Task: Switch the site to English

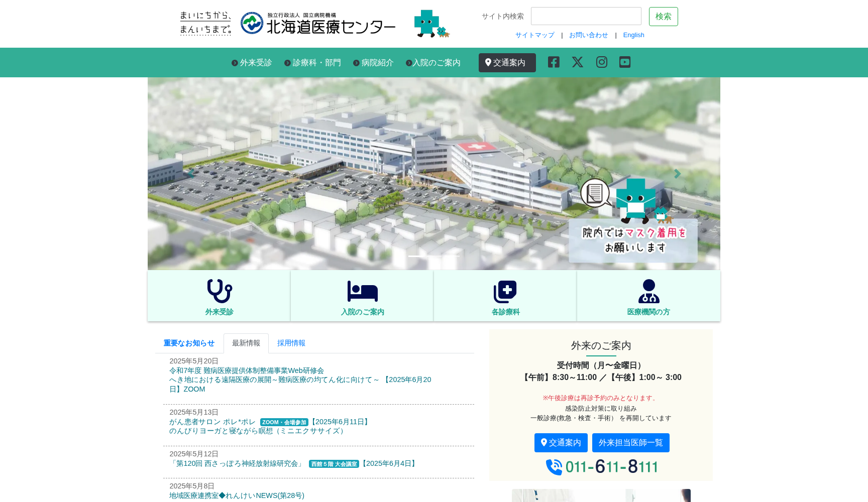Action: (x=633, y=35)
